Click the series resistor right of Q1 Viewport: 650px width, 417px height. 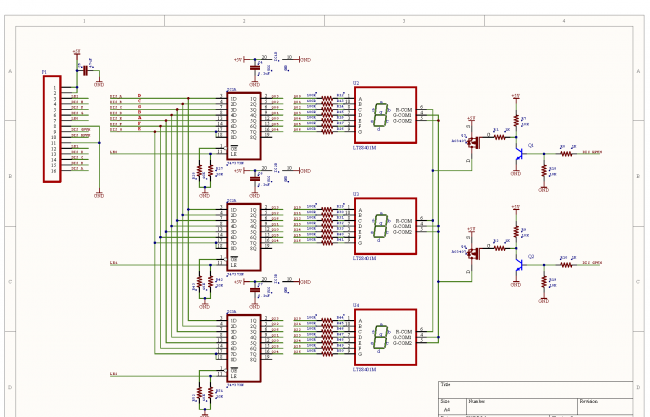point(566,154)
